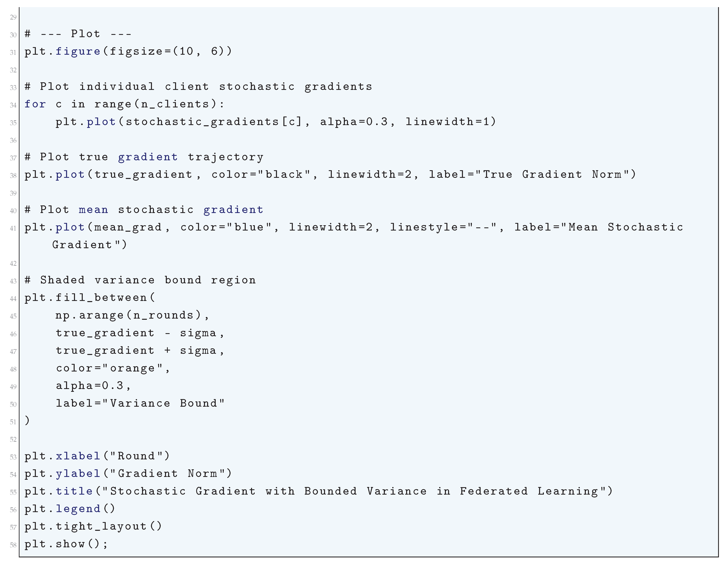Click np.arange(n_rounds) on line 45
728x565 pixels.
[x=129, y=315]
